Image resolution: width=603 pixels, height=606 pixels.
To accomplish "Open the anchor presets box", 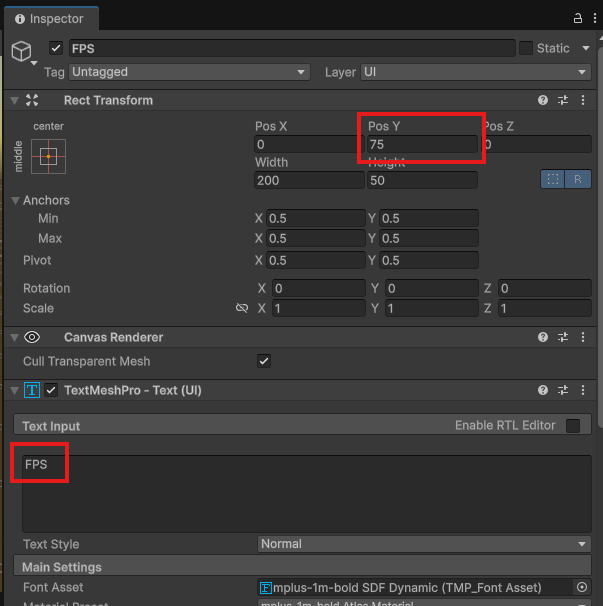I will pyautogui.click(x=48, y=156).
